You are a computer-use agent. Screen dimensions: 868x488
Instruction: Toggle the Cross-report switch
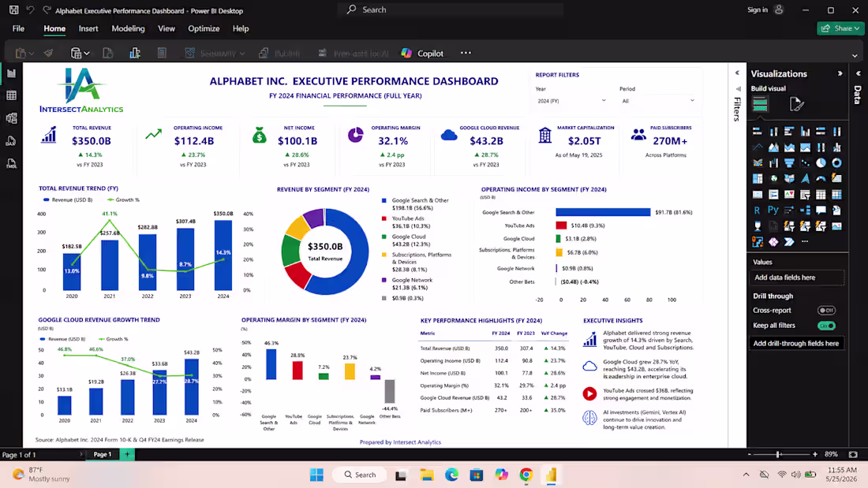point(826,311)
